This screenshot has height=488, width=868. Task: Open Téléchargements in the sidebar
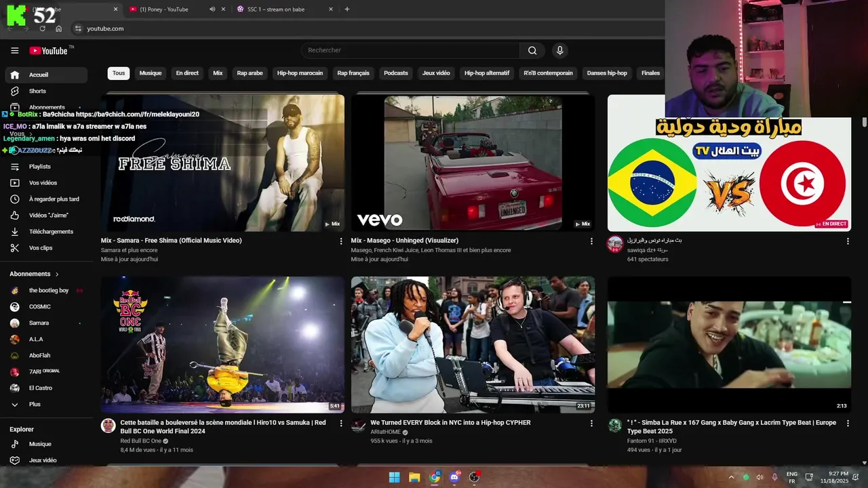pos(46,231)
